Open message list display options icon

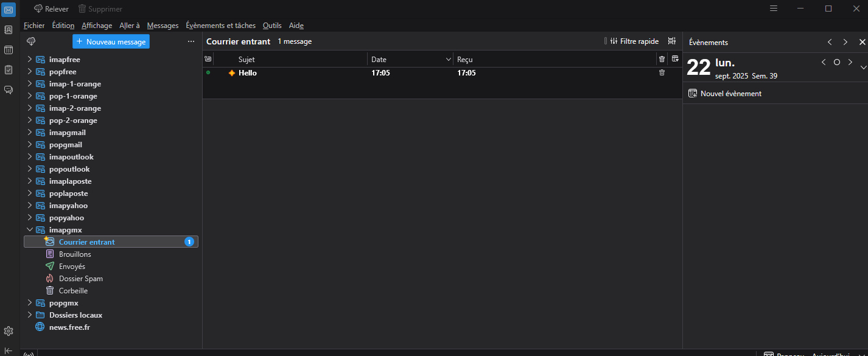coord(672,41)
